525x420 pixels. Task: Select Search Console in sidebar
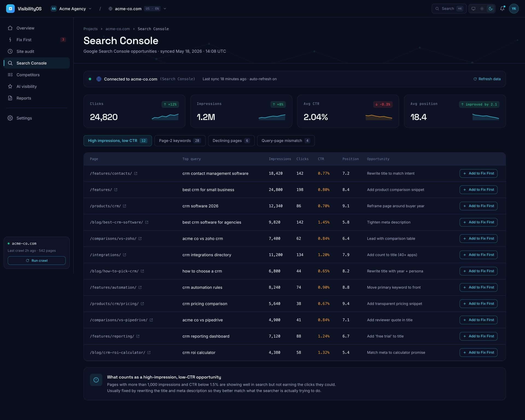37,63
